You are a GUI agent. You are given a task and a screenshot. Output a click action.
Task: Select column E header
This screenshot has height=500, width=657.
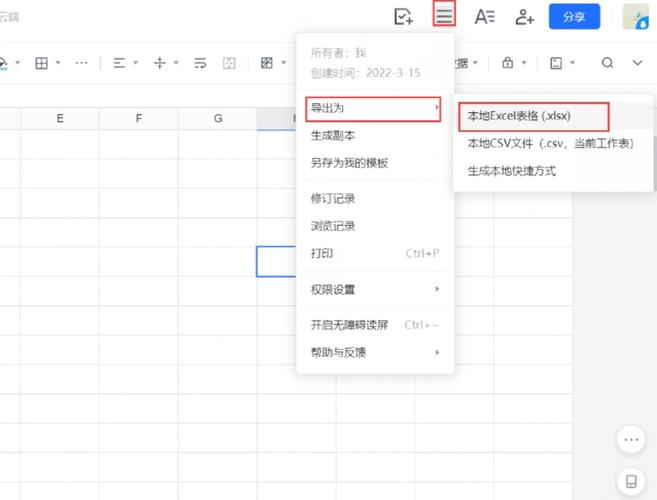tap(60, 119)
